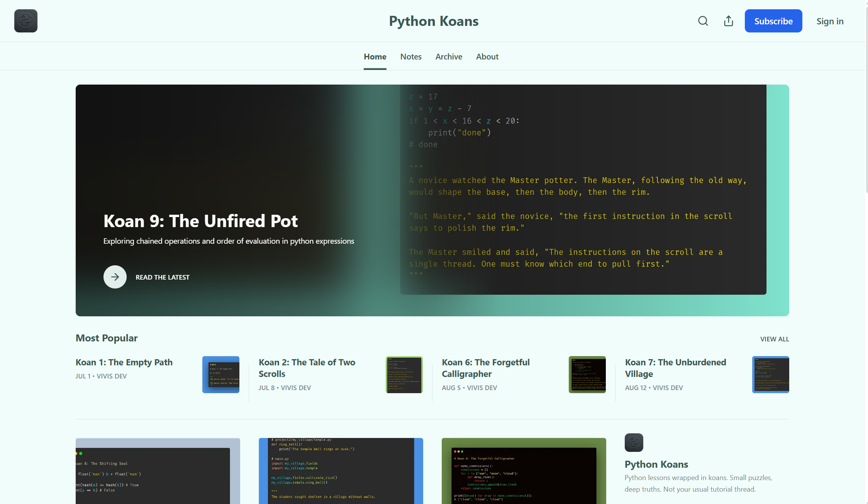
Task: Open the Archive tab
Action: 449,57
